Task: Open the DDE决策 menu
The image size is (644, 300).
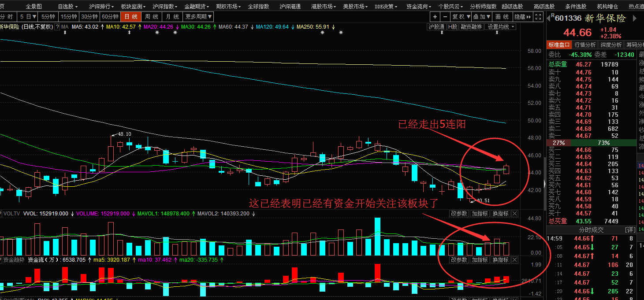Action: [x=386, y=7]
